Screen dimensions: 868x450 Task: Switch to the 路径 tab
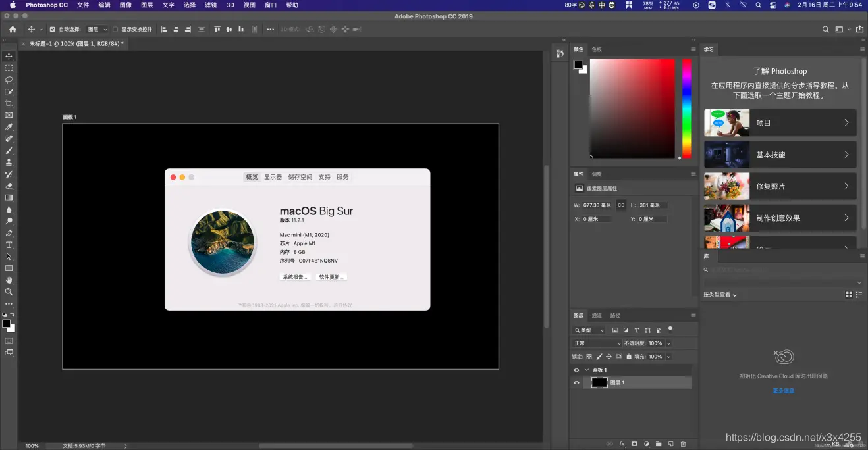[x=615, y=315]
